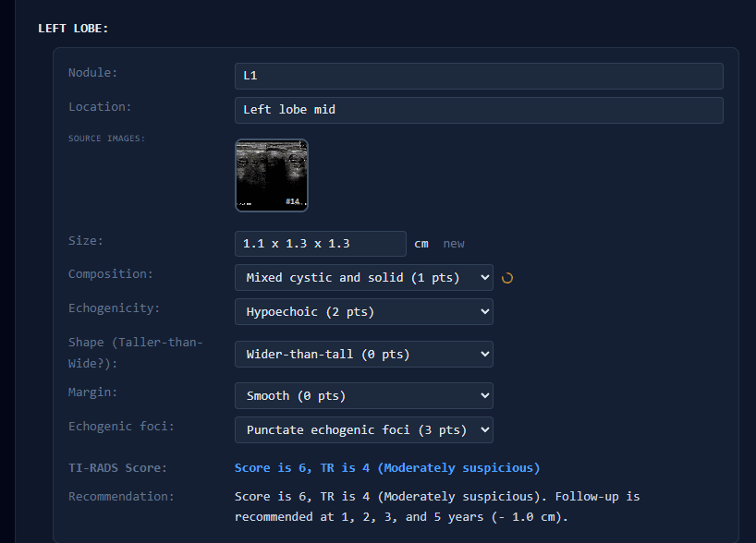This screenshot has width=756, height=543.
Task: Click the 'Composition:' label
Action: pyautogui.click(x=110, y=274)
